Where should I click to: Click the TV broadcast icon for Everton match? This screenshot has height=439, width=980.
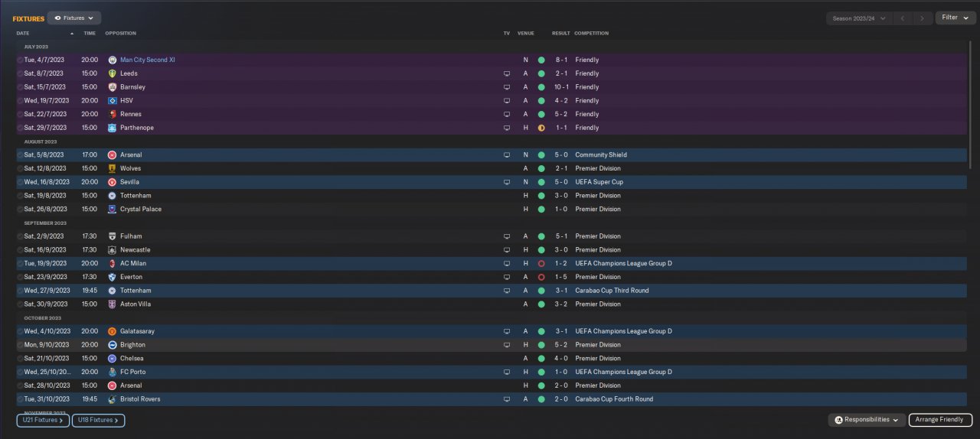point(506,277)
